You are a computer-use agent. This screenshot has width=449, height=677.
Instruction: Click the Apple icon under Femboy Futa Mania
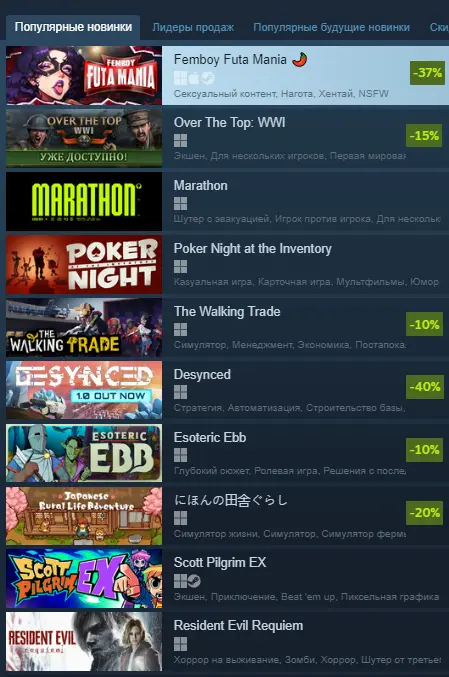click(194, 78)
